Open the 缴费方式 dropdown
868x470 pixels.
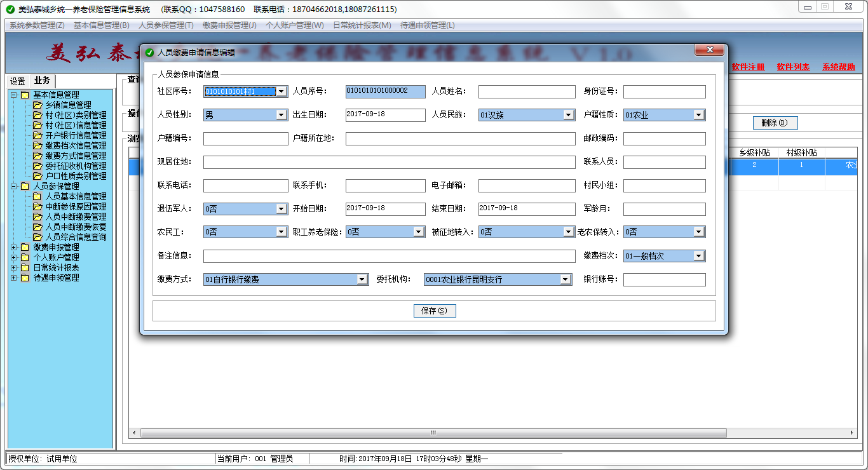click(x=362, y=279)
